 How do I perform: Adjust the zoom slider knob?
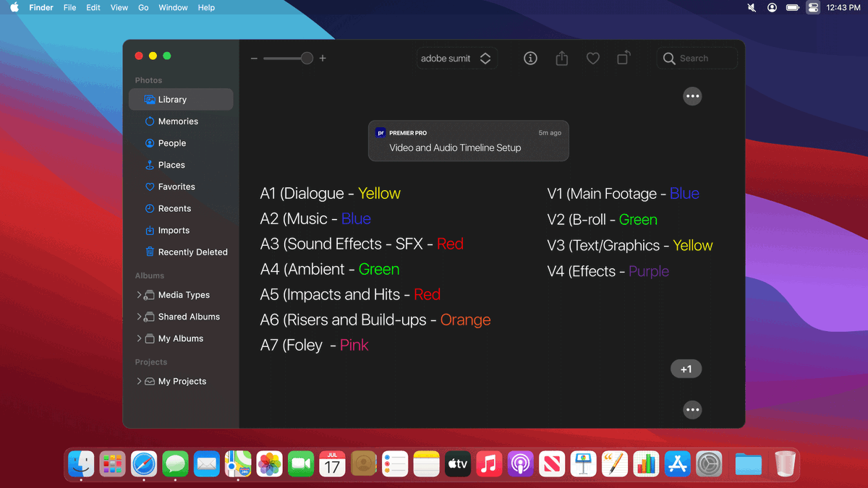(307, 59)
